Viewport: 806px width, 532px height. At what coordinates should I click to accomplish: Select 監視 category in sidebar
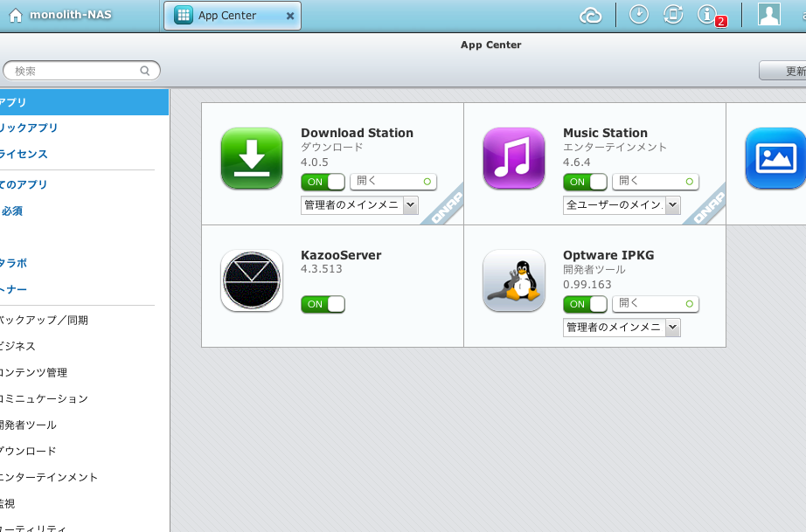(x=8, y=503)
